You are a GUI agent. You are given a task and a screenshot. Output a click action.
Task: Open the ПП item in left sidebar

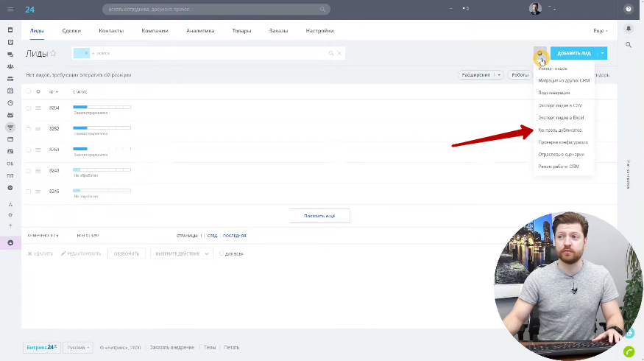click(10, 175)
